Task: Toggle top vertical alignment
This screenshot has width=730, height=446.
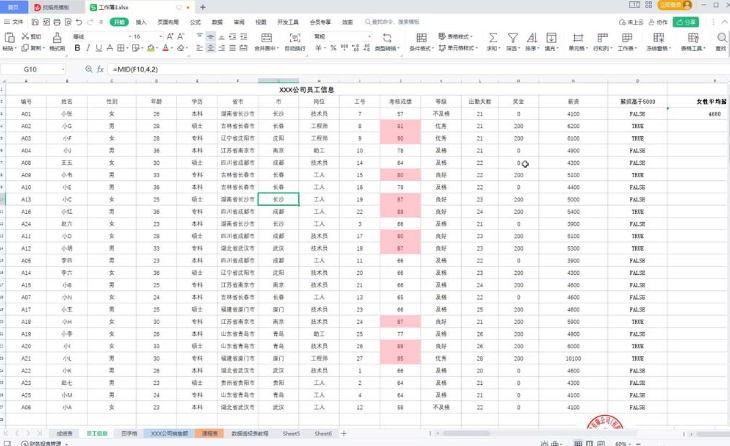Action: coord(199,36)
